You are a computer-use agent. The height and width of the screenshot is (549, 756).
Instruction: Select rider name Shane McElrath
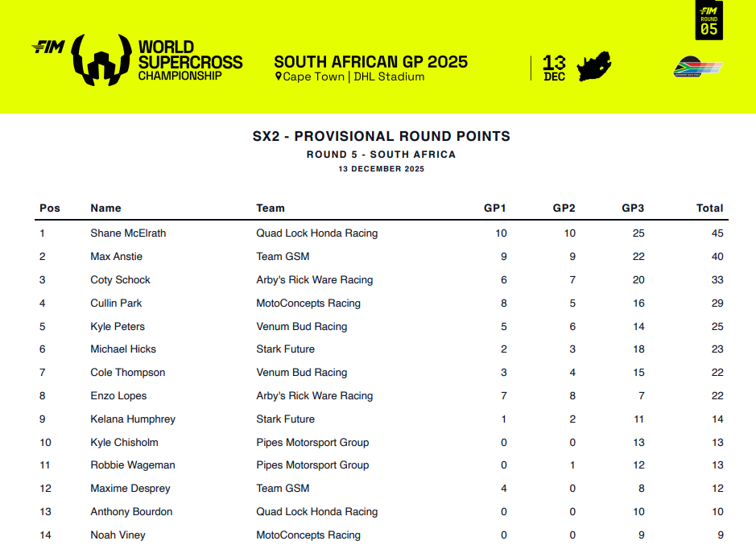pos(128,233)
